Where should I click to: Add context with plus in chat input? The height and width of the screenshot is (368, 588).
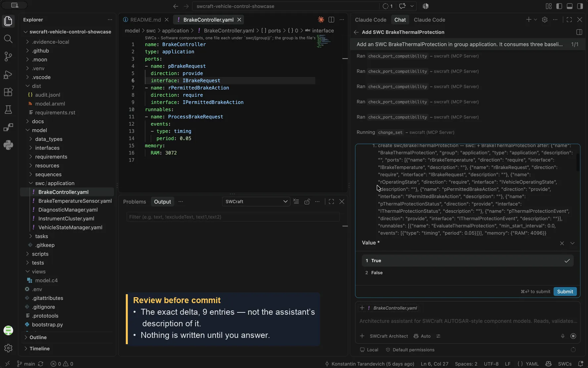click(x=362, y=336)
